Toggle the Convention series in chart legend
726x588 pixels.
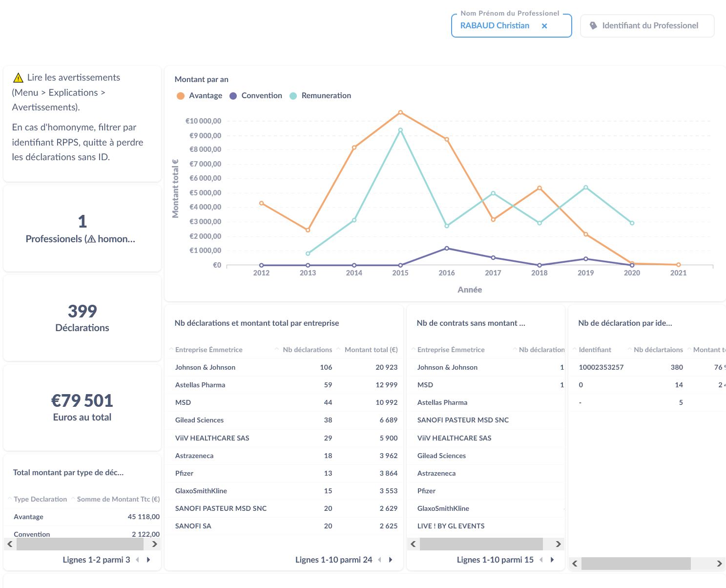(255, 96)
